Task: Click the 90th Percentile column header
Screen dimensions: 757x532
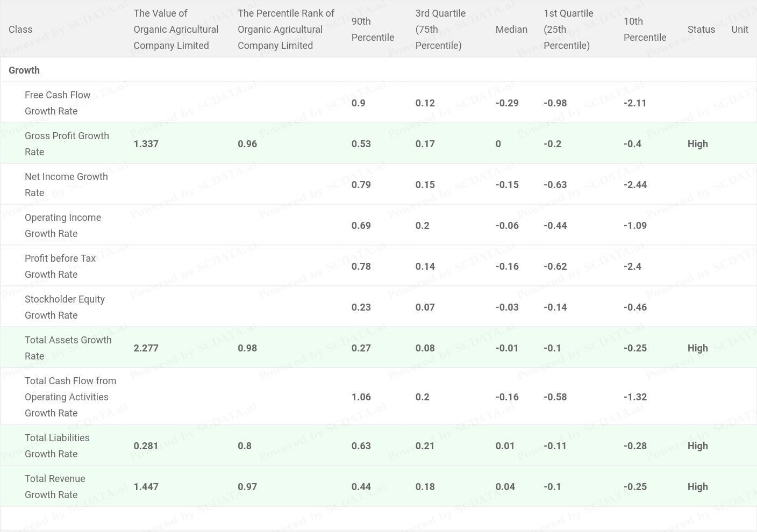Action: coord(373,30)
